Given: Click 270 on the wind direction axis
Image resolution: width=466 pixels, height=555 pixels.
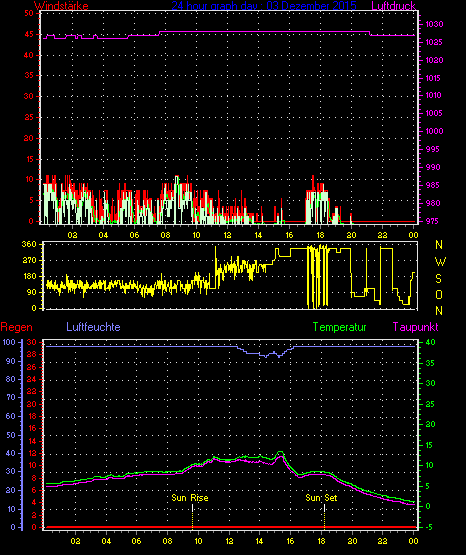Looking at the screenshot, I should (29, 261).
